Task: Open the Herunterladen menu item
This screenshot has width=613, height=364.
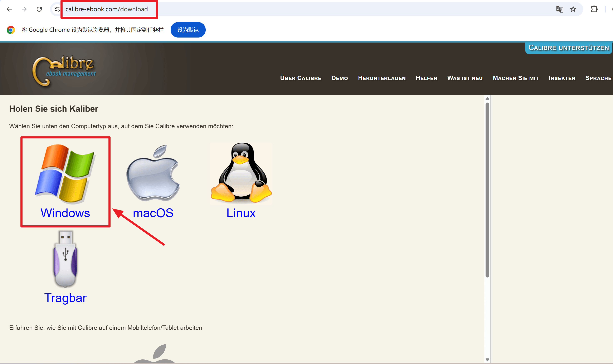Action: tap(382, 78)
